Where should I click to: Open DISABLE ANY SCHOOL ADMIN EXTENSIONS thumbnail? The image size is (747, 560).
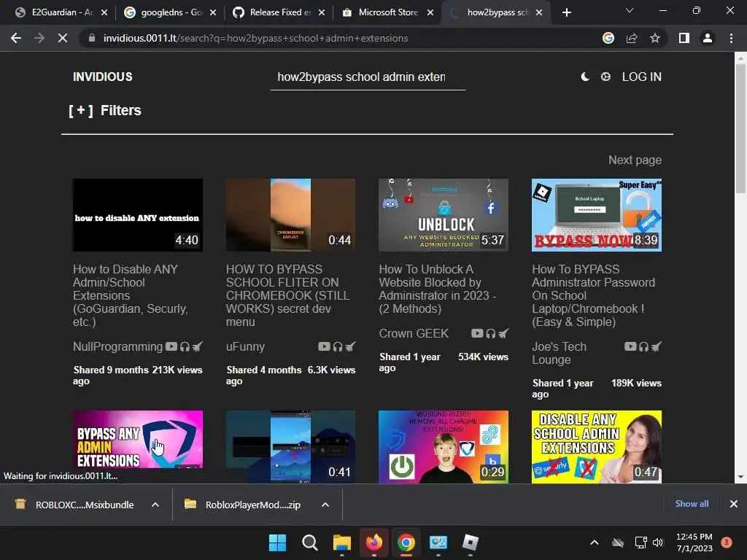(597, 447)
